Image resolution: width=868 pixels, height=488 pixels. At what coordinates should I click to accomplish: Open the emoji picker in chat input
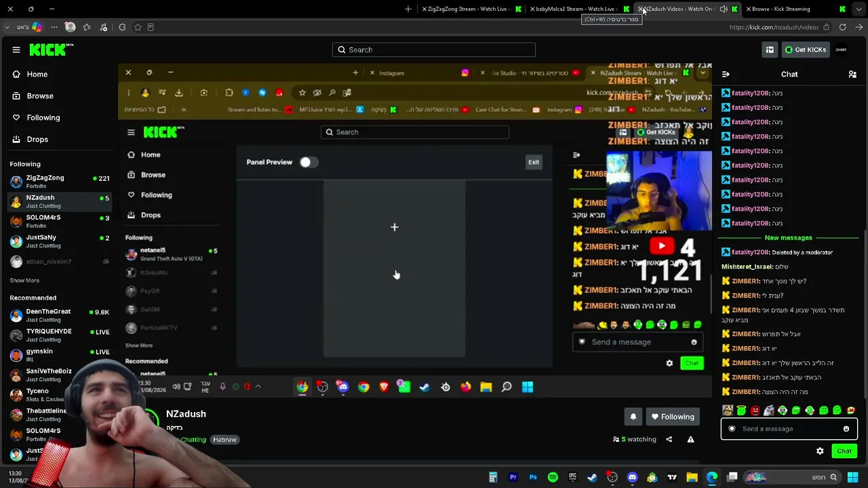(846, 428)
